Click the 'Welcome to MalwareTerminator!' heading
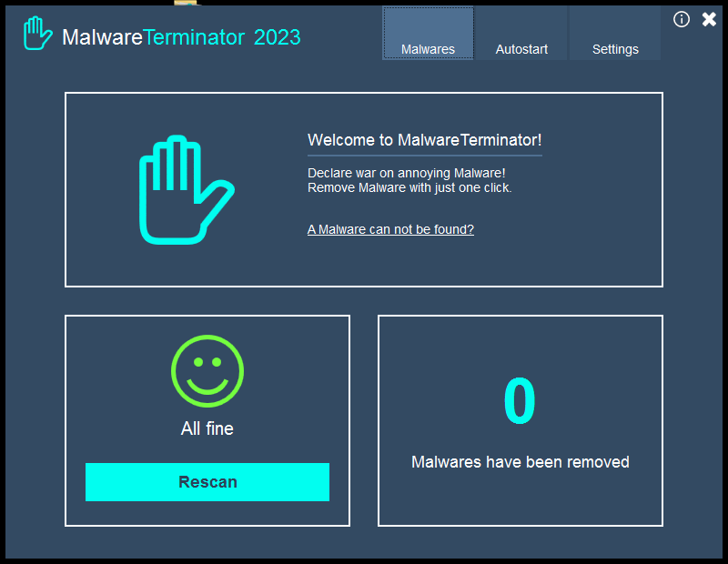728x564 pixels. pos(424,140)
